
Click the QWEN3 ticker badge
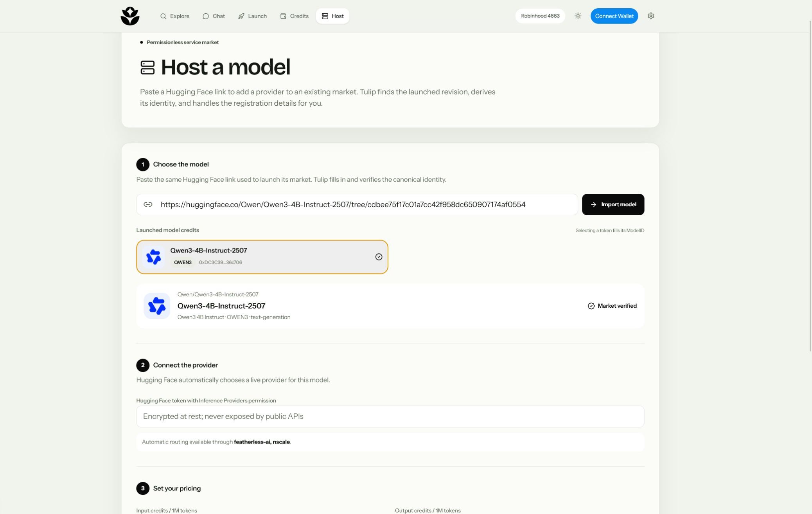(x=183, y=262)
